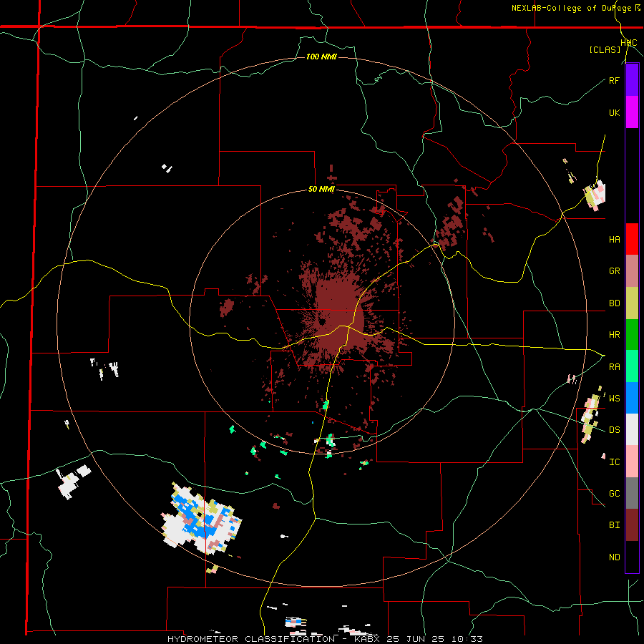Click the UK magenta legend swatch
This screenshot has width=644, height=644.
[632, 112]
